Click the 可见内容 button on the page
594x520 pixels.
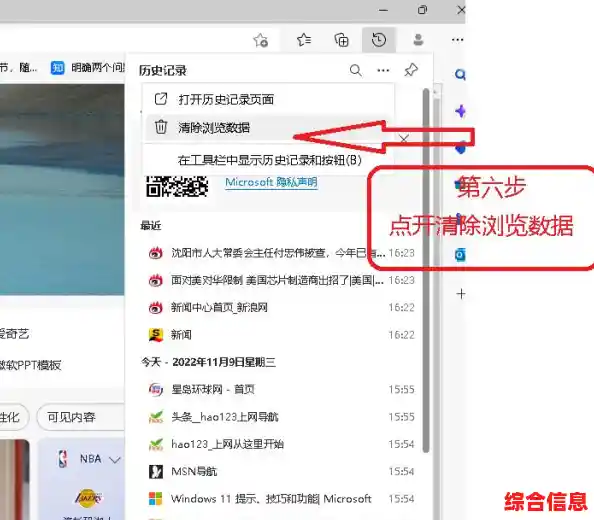click(x=81, y=417)
